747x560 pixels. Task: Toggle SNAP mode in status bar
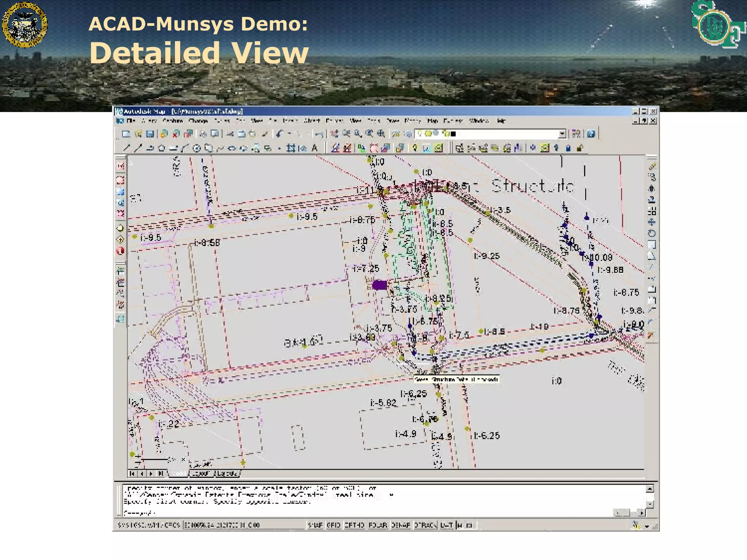315,525
